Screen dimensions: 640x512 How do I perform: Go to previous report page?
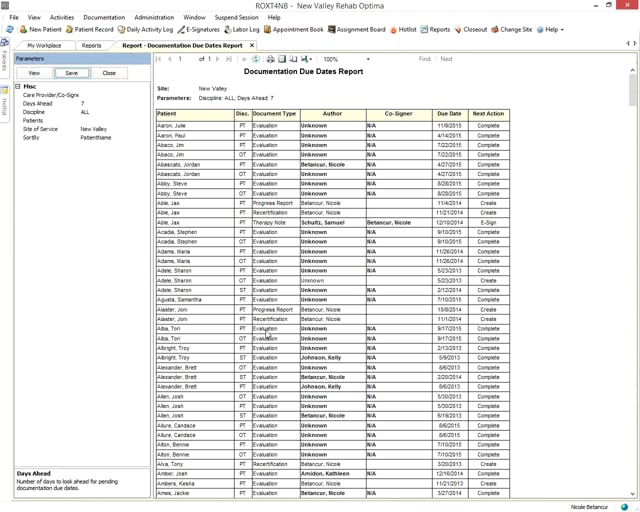tap(169, 59)
